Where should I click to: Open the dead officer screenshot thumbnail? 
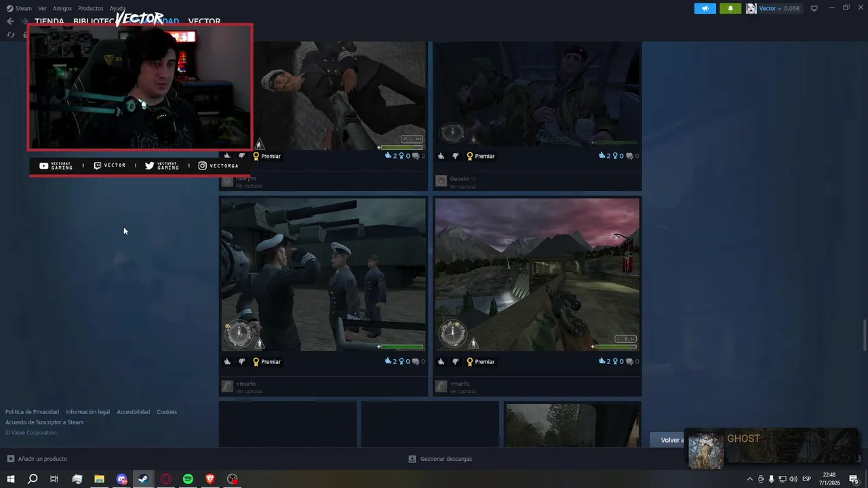point(340,96)
